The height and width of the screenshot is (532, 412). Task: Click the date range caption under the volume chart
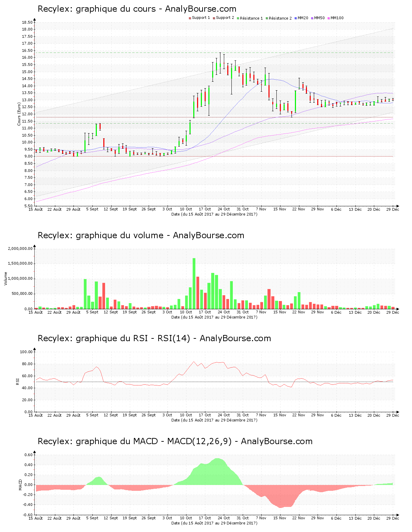pyautogui.click(x=214, y=317)
